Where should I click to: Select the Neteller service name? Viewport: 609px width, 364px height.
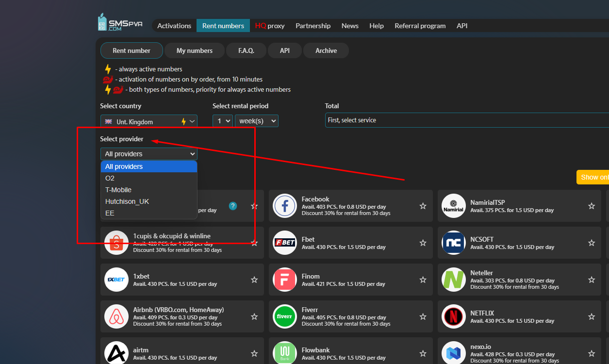(x=481, y=273)
